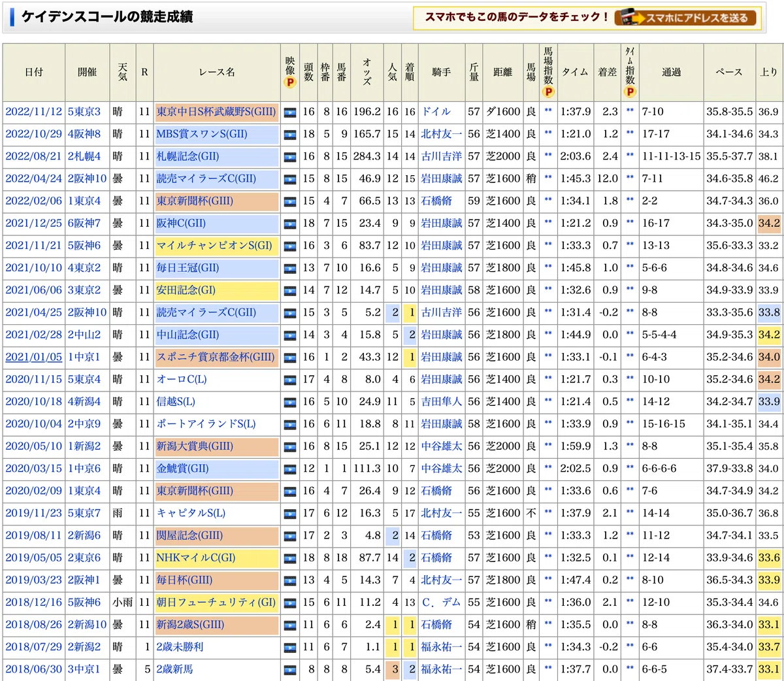The image size is (784, 681).
Task: Select passing order 11-11-13-15
Action: tap(671, 156)
